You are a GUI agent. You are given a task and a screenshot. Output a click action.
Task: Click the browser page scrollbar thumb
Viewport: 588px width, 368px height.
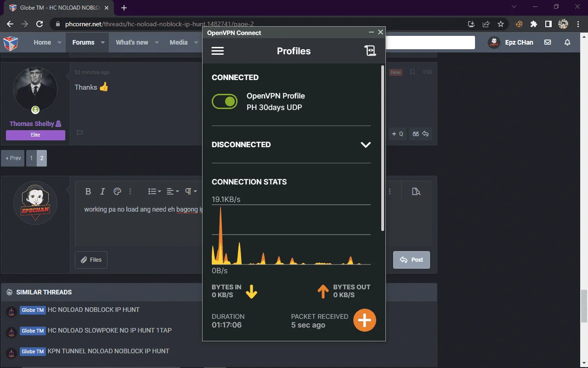(x=584, y=305)
